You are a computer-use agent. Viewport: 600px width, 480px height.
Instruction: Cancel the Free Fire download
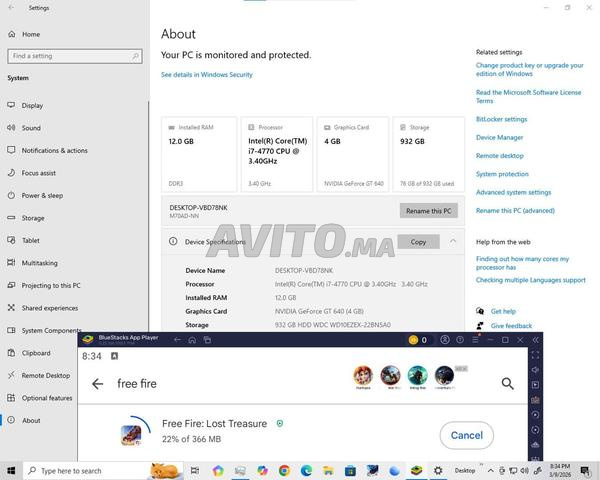466,435
